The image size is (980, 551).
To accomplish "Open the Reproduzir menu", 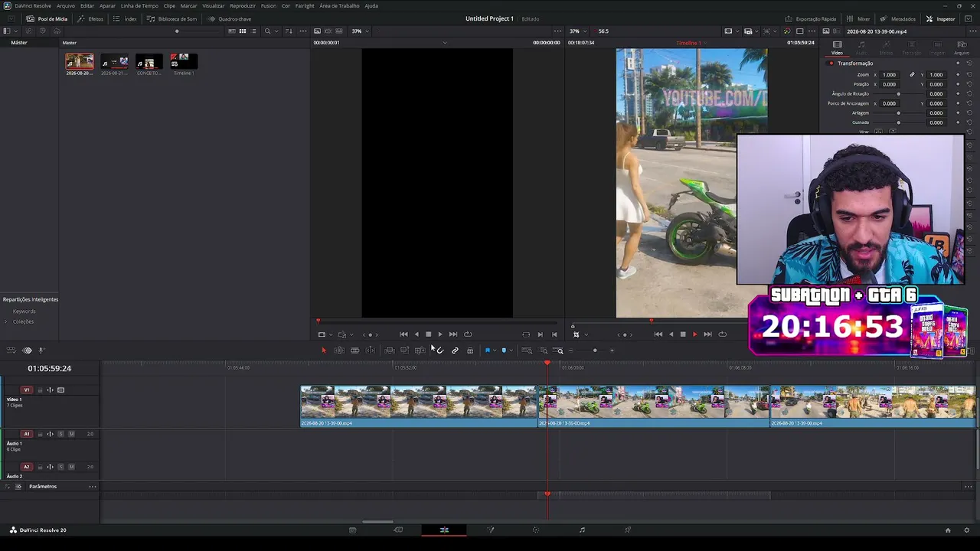I will [x=243, y=5].
